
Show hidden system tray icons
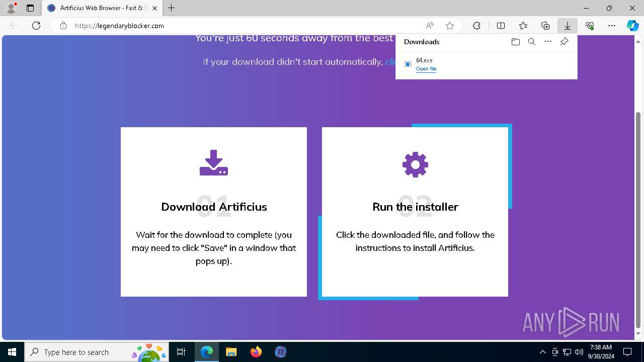pyautogui.click(x=542, y=352)
